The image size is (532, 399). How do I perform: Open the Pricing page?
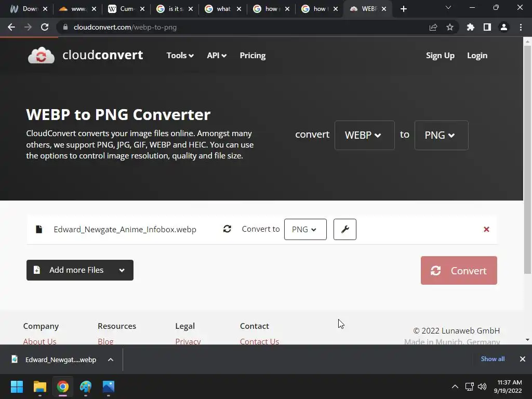(x=253, y=55)
